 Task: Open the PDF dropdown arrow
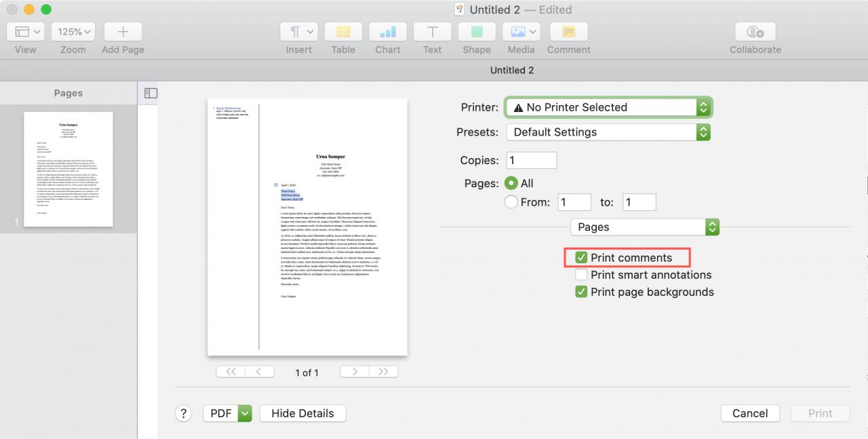click(x=245, y=413)
